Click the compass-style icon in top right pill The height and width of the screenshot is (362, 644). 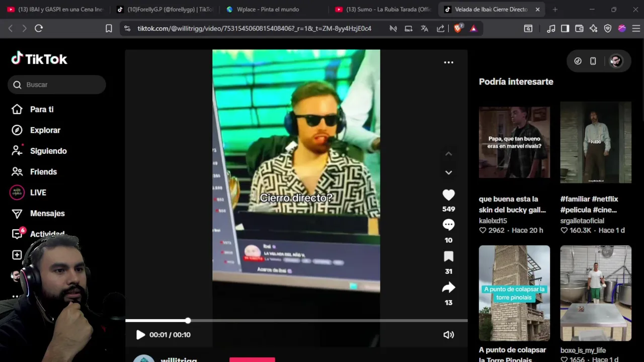(578, 61)
